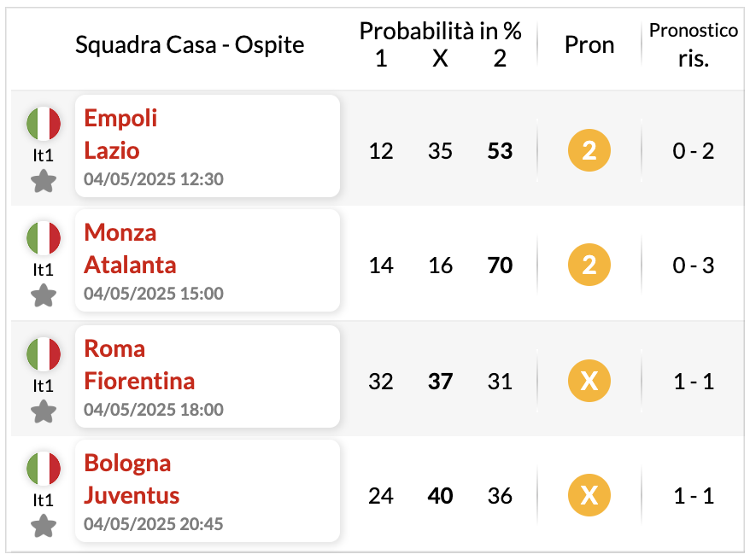The width and height of the screenshot is (750, 560).
Task: Select the orange X badge for Bologna-Juventus
Action: tap(589, 495)
